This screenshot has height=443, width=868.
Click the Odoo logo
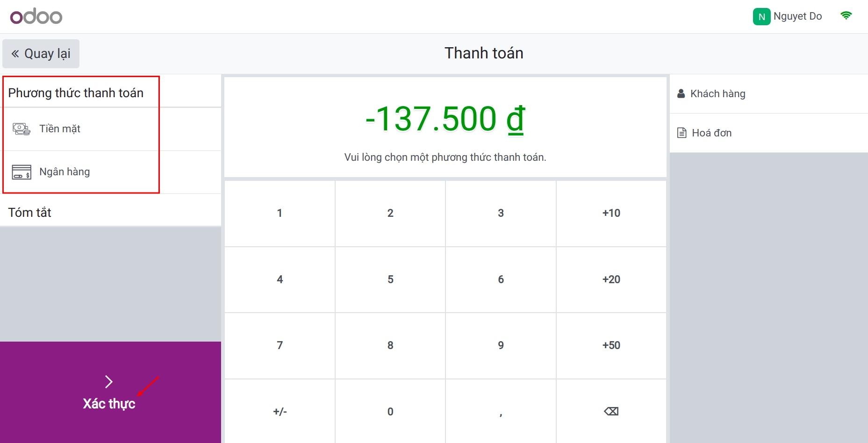point(36,17)
